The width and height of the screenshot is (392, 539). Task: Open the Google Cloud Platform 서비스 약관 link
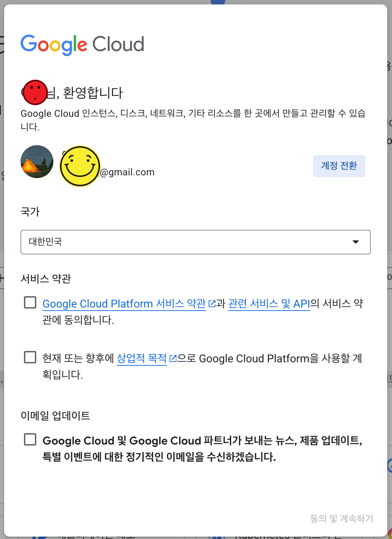tap(124, 304)
